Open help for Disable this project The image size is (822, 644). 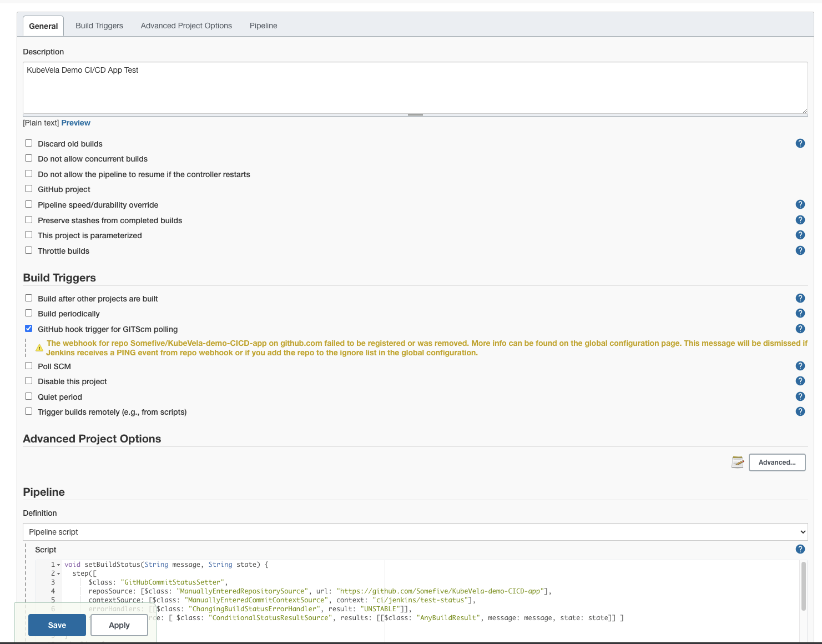point(800,381)
